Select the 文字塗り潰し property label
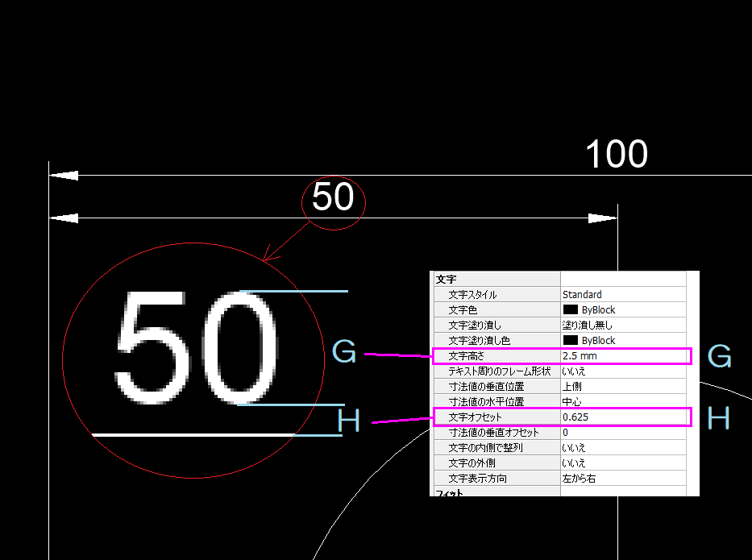This screenshot has height=560, width=752. tap(474, 325)
